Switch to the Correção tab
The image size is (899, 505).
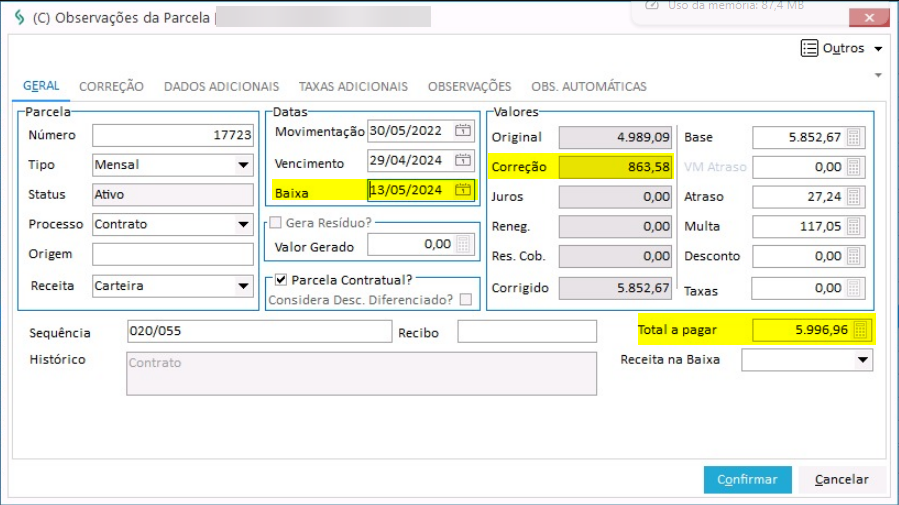(x=111, y=87)
